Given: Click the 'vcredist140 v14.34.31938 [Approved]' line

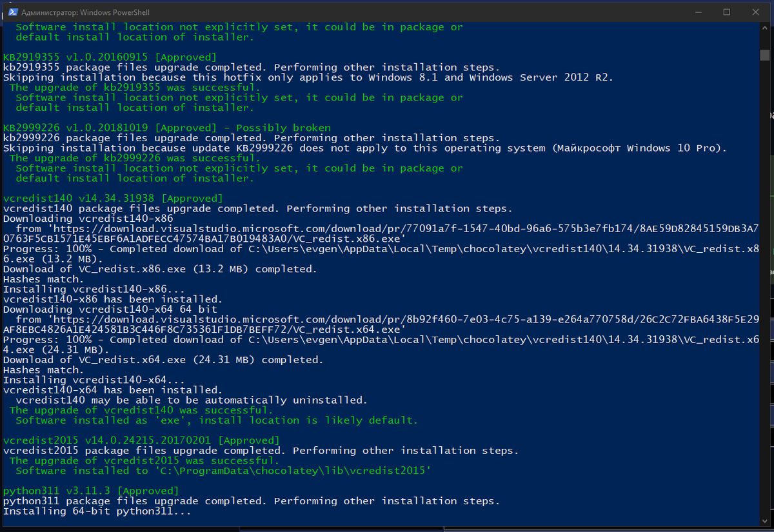Looking at the screenshot, I should click(x=113, y=198).
